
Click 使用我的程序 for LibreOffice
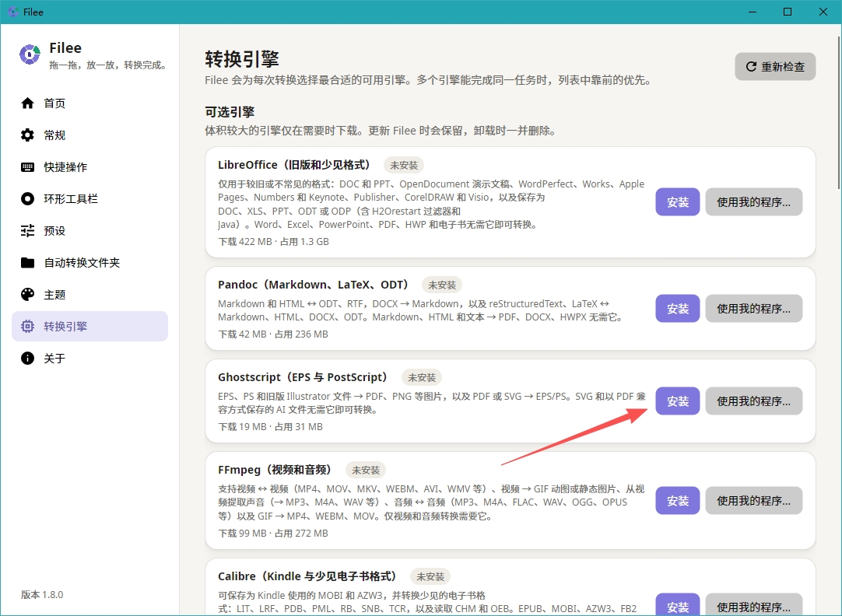(753, 201)
